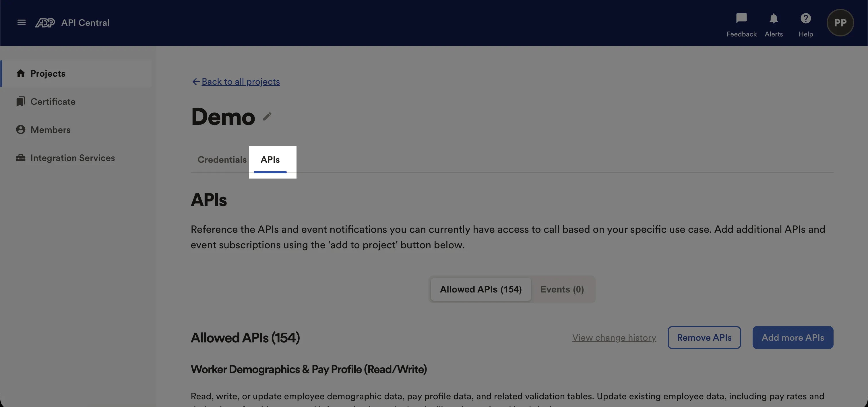Image resolution: width=868 pixels, height=407 pixels.
Task: Open the View change history link
Action: pyautogui.click(x=614, y=338)
